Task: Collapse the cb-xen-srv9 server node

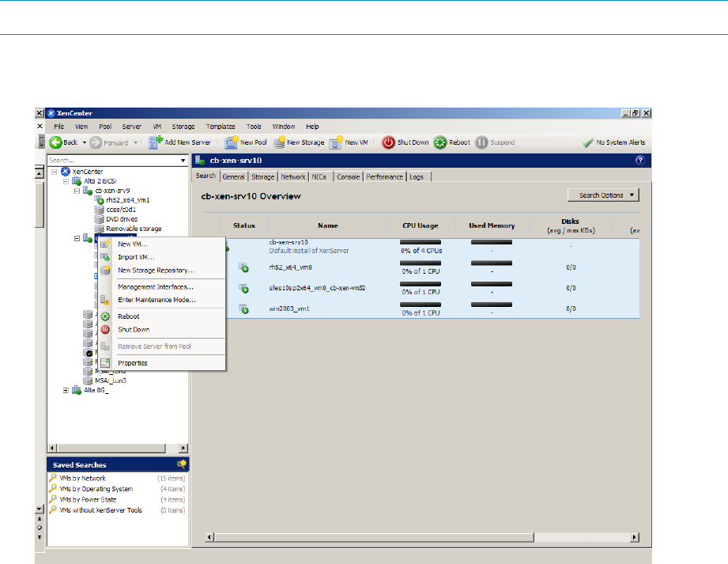Action: pyautogui.click(x=77, y=191)
